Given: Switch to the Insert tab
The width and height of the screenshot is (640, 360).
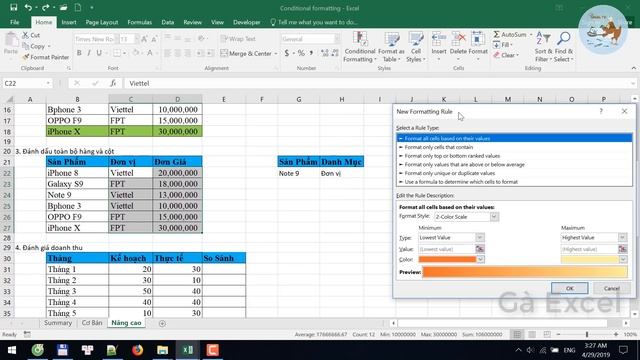Looking at the screenshot, I should point(69,22).
